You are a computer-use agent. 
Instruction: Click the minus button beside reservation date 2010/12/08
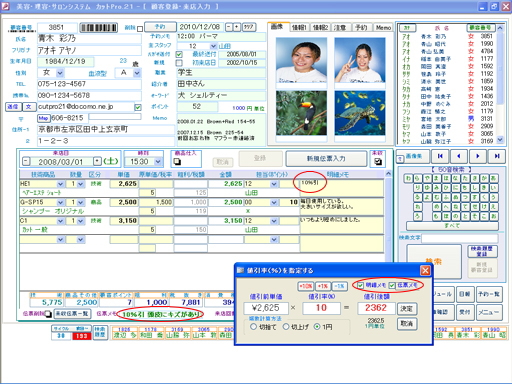click(x=229, y=27)
